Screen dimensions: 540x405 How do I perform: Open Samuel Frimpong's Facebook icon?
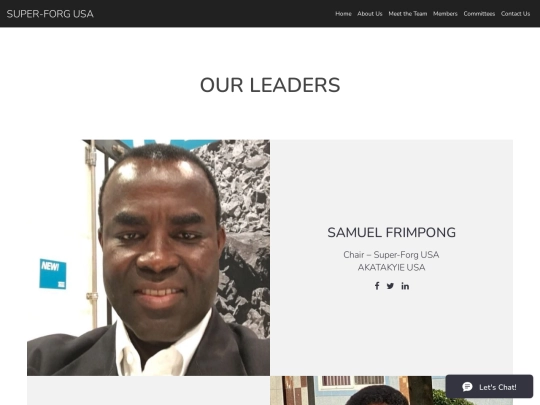tap(377, 286)
